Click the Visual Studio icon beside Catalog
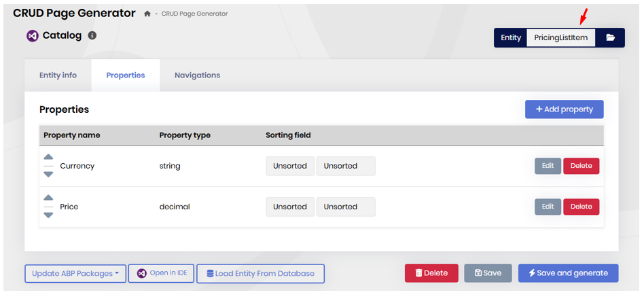Screen dimensions: 644x295 pos(32,36)
